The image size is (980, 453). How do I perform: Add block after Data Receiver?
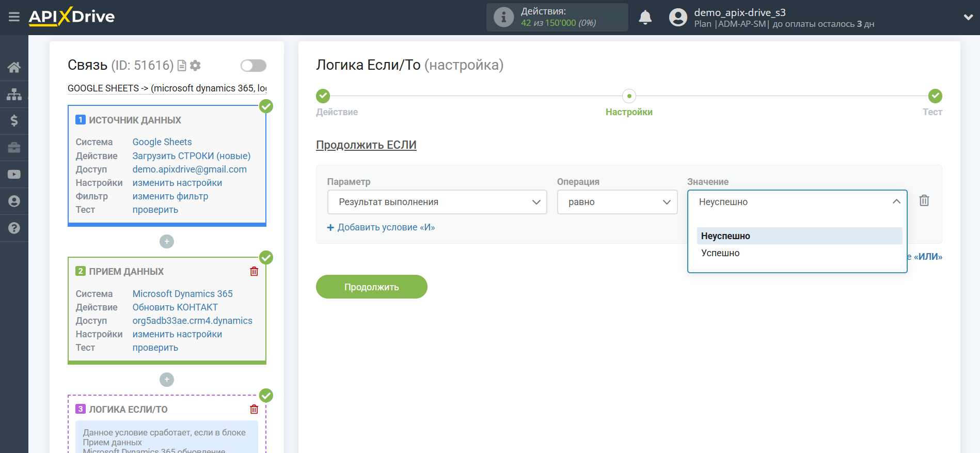[167, 380]
